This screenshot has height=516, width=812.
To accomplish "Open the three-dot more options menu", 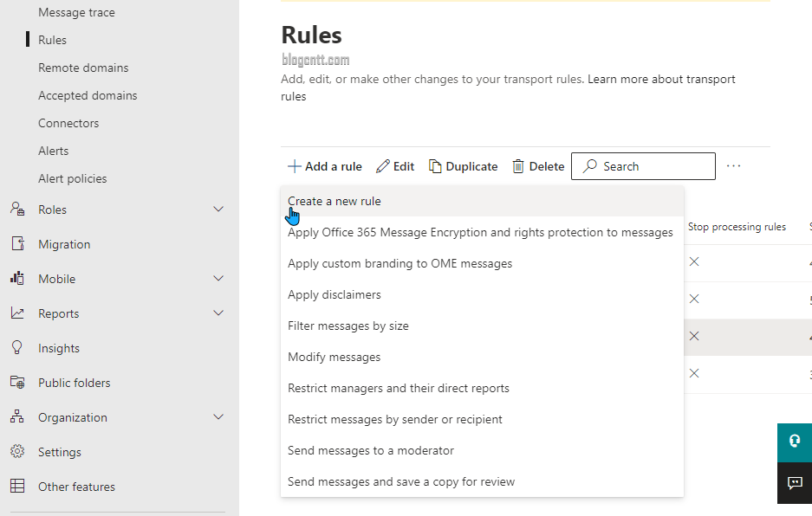I will tap(733, 166).
